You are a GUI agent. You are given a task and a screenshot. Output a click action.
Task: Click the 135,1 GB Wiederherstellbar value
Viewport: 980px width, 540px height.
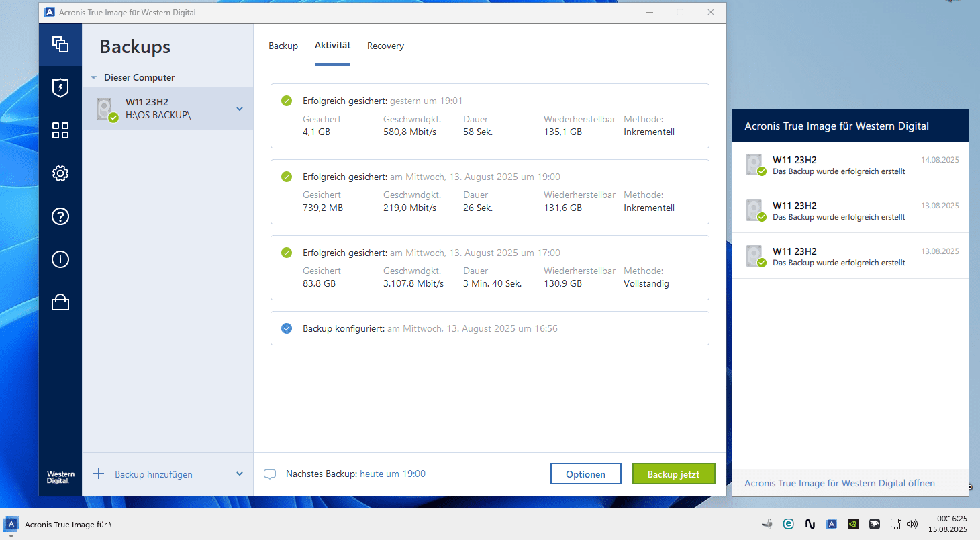[562, 132]
